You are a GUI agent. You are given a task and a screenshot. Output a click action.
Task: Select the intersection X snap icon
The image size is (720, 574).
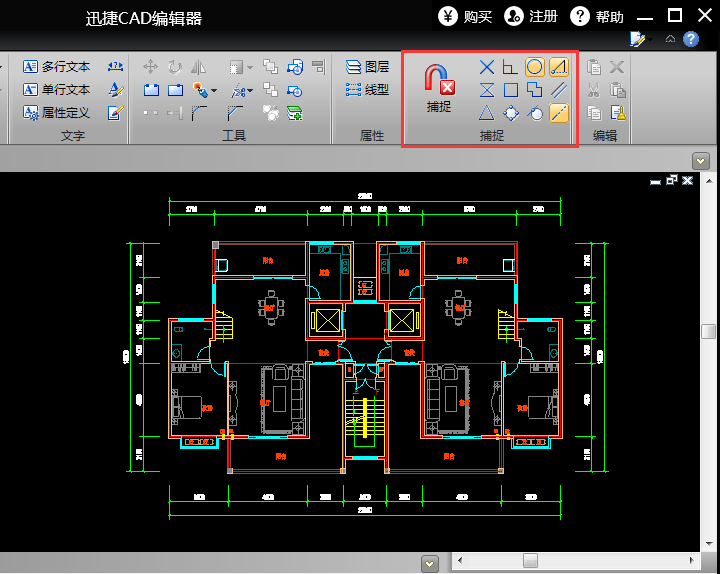pos(487,67)
